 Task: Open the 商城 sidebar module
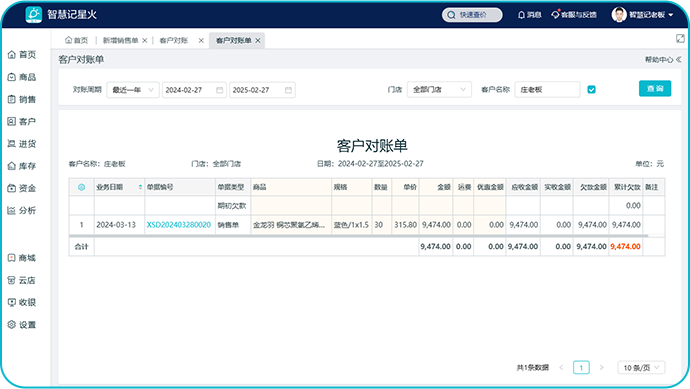pyautogui.click(x=22, y=258)
